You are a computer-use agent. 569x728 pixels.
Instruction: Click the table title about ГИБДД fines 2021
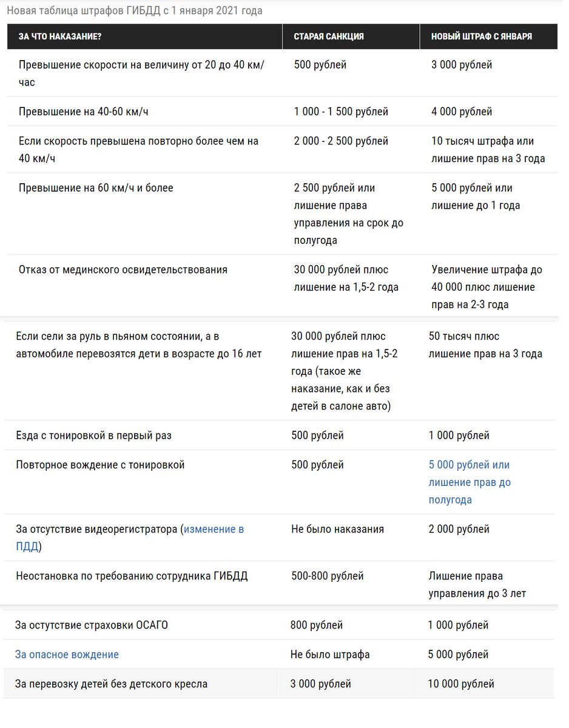[135, 11]
